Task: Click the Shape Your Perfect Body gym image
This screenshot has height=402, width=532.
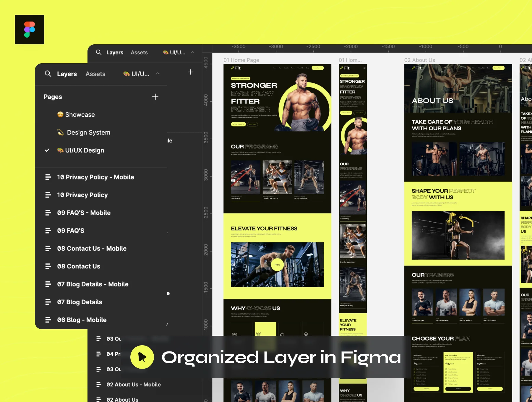Action: (x=458, y=235)
